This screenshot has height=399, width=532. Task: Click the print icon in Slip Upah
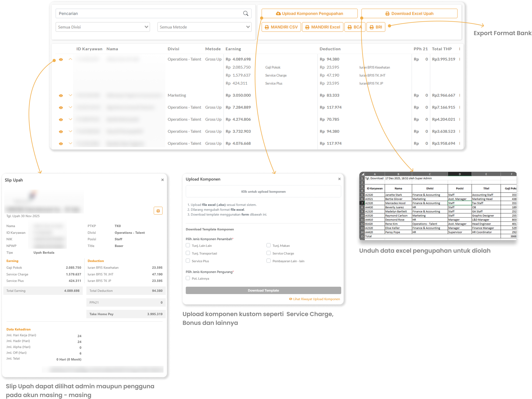[158, 211]
